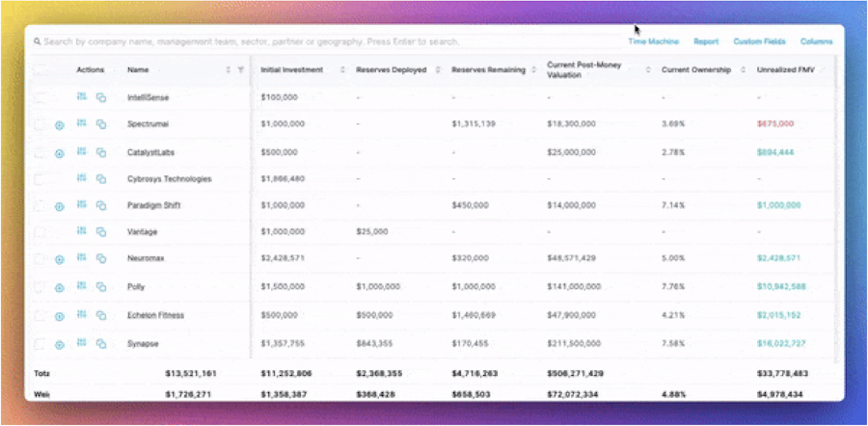
Task: Click Spectrumai's $675,000 unrealized FMV
Action: [775, 123]
